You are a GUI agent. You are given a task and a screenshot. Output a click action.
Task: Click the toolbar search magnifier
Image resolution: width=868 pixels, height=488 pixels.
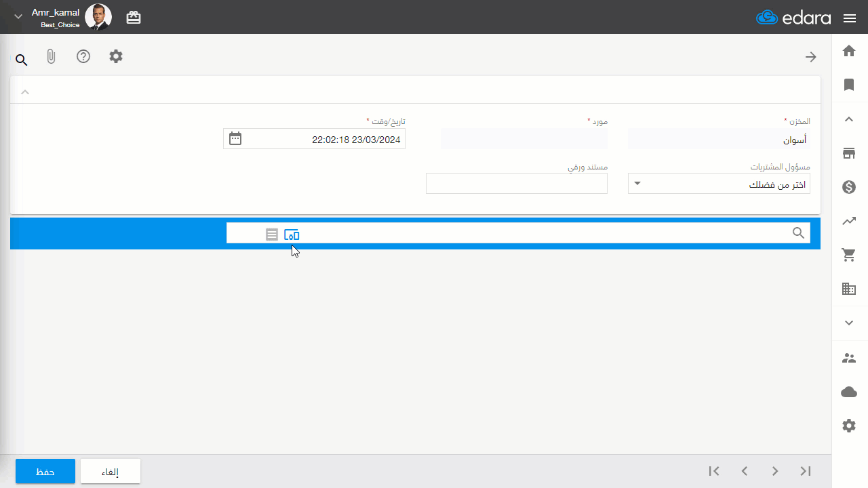(x=21, y=60)
